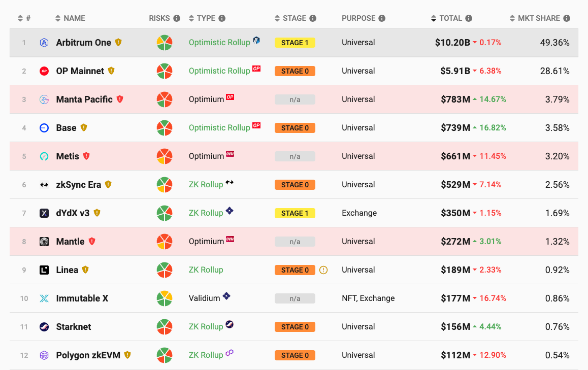
Task: Sort table by the TOTAL column arrows
Action: click(x=434, y=18)
